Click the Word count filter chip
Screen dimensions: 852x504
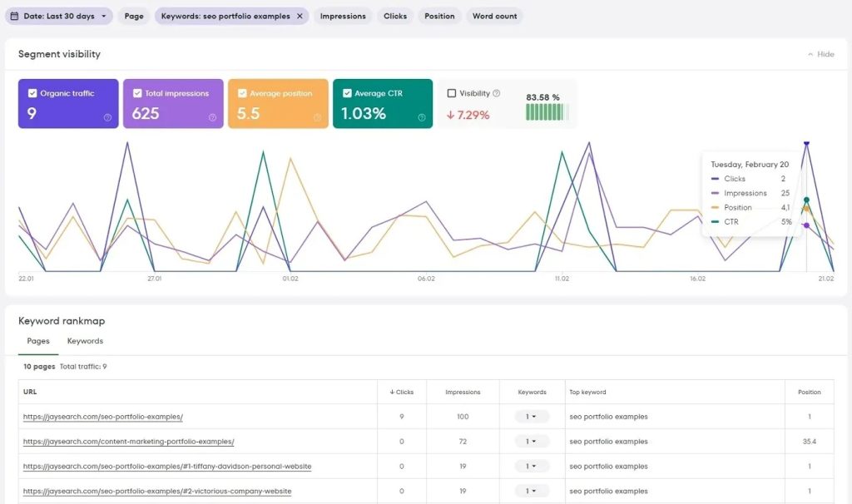point(494,16)
